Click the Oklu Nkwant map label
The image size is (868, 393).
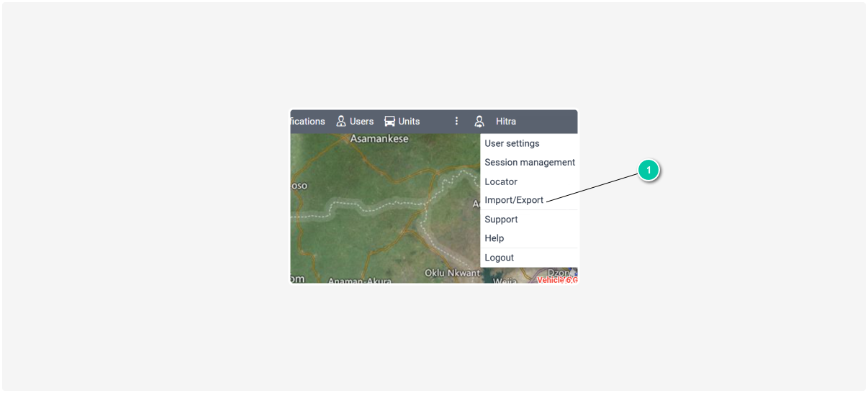(452, 273)
